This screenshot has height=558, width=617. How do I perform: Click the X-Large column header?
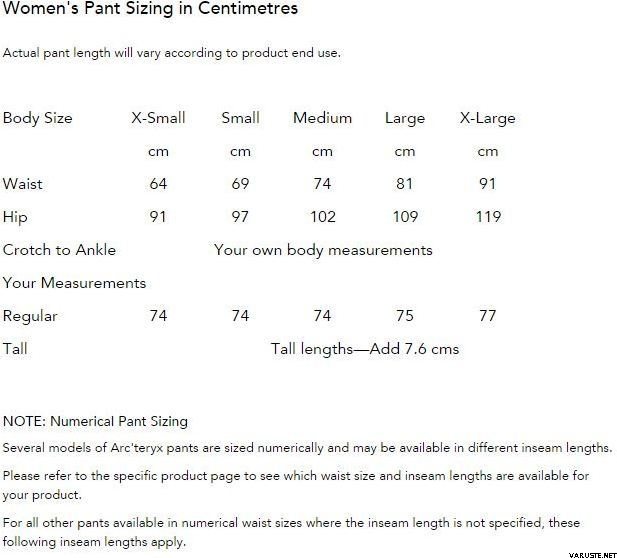[x=487, y=118]
